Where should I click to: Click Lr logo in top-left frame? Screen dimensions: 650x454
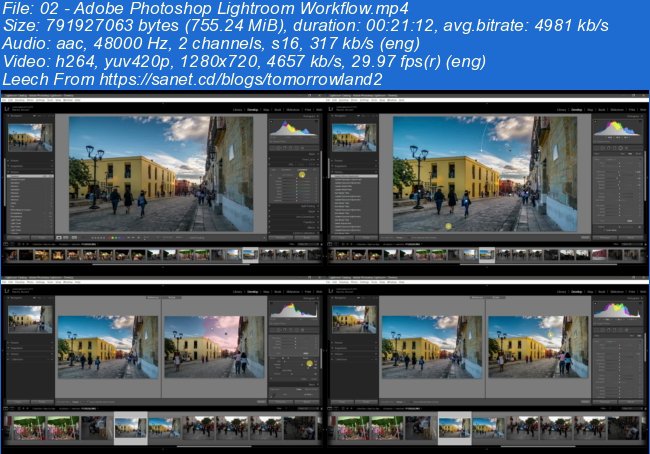click(7, 109)
